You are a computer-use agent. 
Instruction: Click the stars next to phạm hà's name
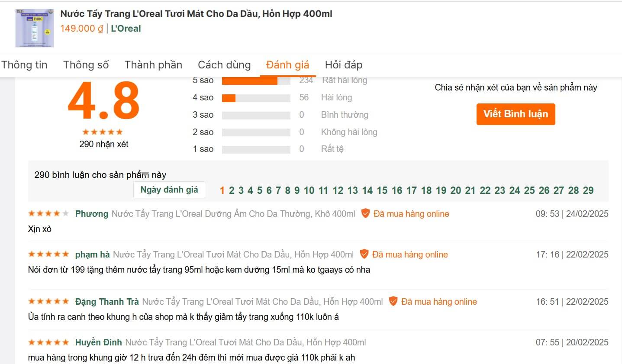(x=48, y=254)
